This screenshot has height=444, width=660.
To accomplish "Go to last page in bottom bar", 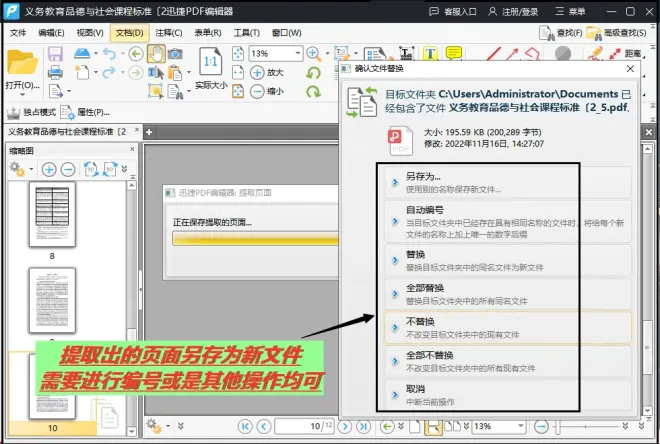I will click(363, 426).
